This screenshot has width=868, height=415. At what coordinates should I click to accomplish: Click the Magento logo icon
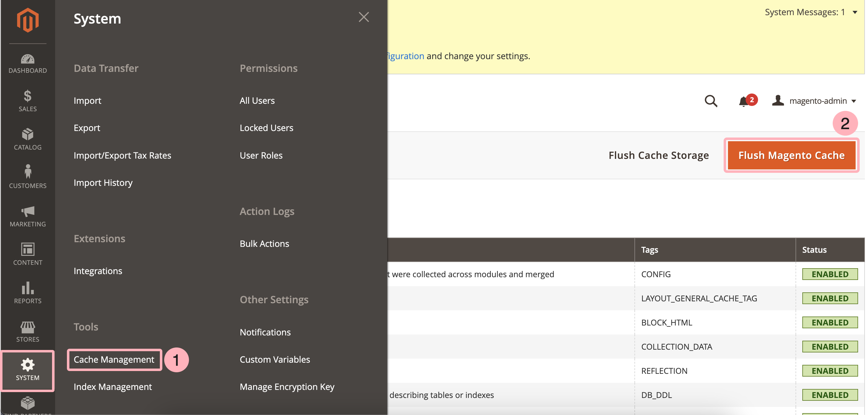(x=28, y=20)
